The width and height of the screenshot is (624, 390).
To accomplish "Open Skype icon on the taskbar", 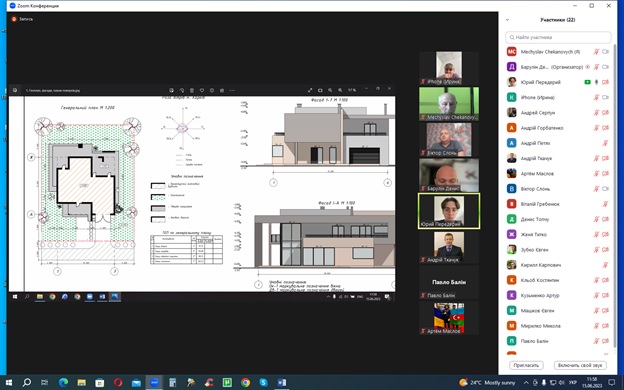I will tap(263, 382).
